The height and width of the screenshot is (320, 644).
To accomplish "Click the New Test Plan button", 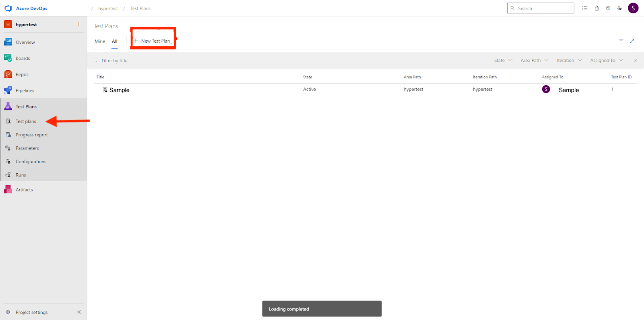I will pyautogui.click(x=153, y=41).
